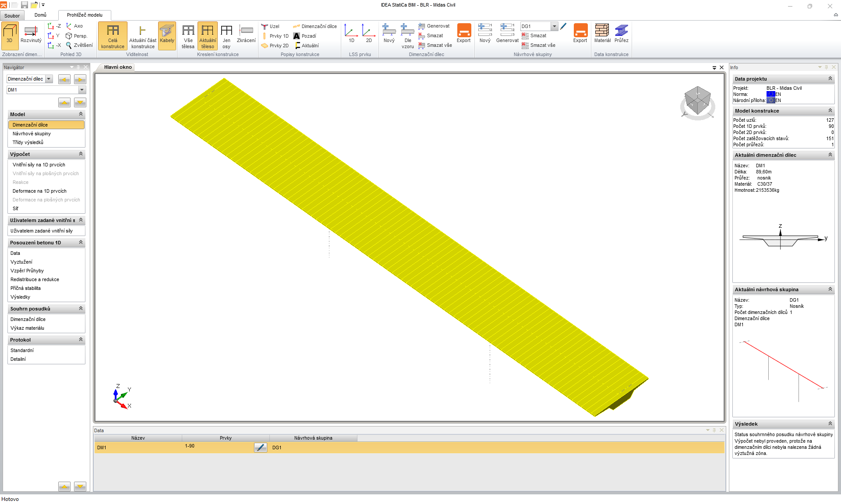Image resolution: width=841 pixels, height=504 pixels.
Task: Open the Soubor menu
Action: (x=12, y=15)
